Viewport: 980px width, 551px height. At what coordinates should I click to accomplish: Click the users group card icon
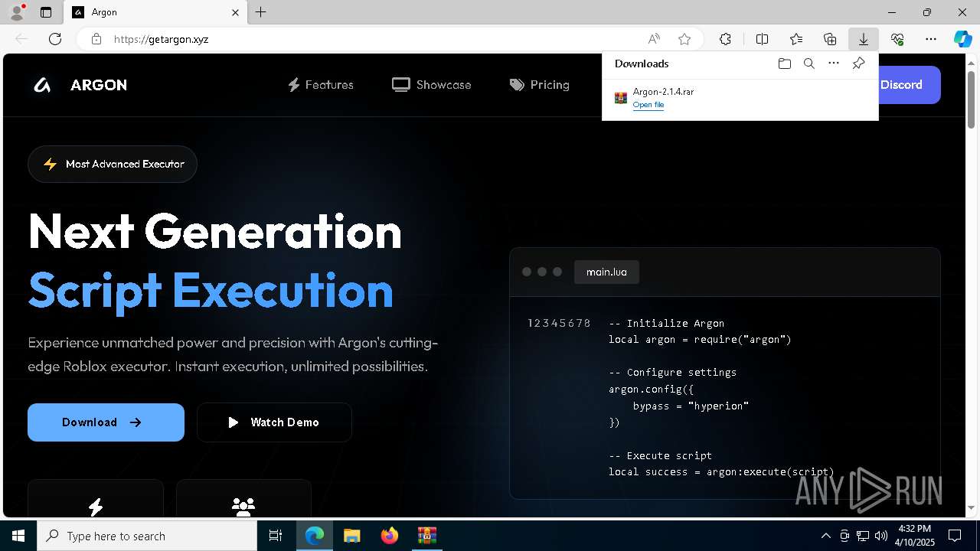243,506
